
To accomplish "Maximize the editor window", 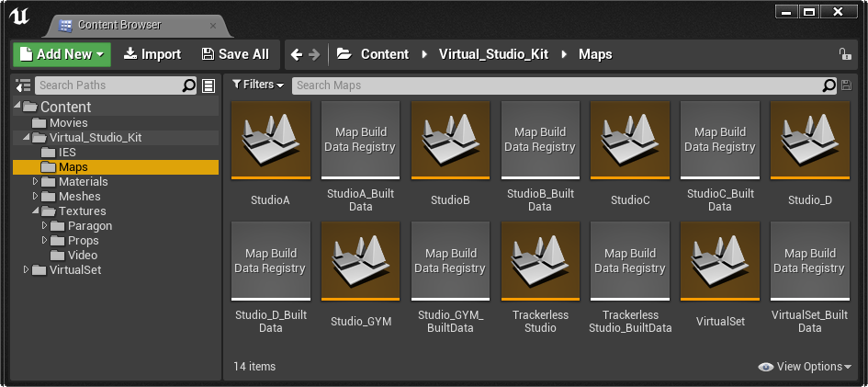I will [809, 11].
